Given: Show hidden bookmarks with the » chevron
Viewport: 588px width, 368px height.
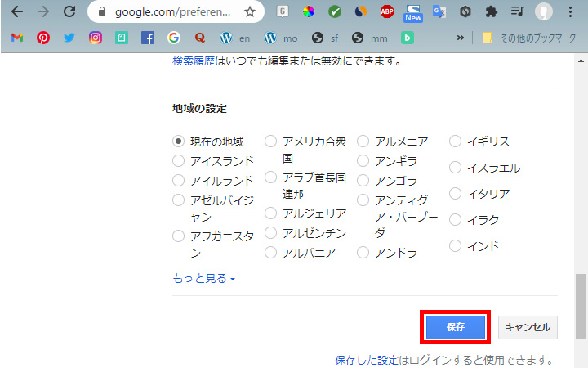Looking at the screenshot, I should tap(460, 38).
